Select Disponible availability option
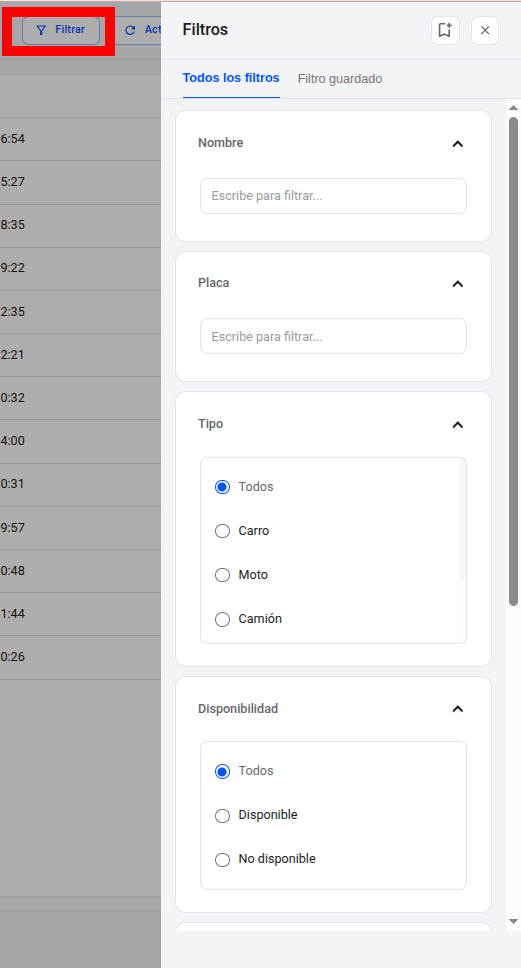The height and width of the screenshot is (968, 521). pyautogui.click(x=222, y=816)
